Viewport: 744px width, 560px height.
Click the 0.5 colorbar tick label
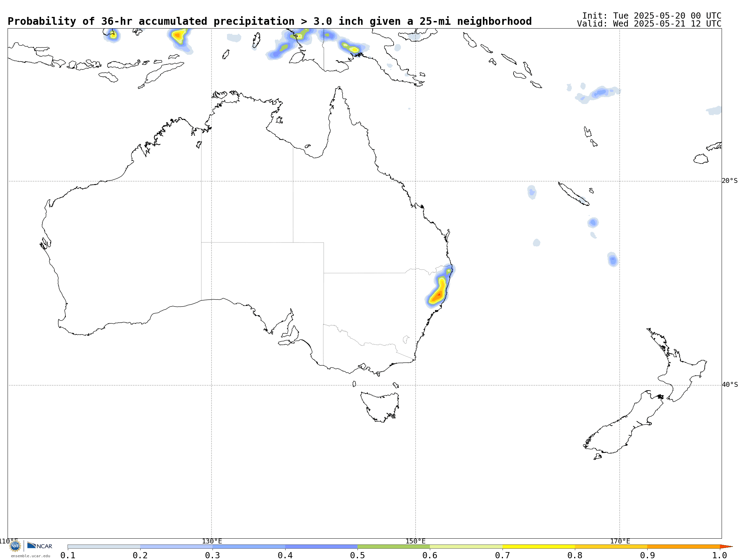(358, 555)
